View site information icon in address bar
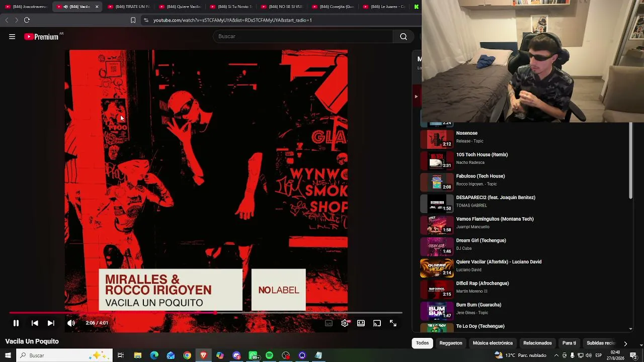 146,20
